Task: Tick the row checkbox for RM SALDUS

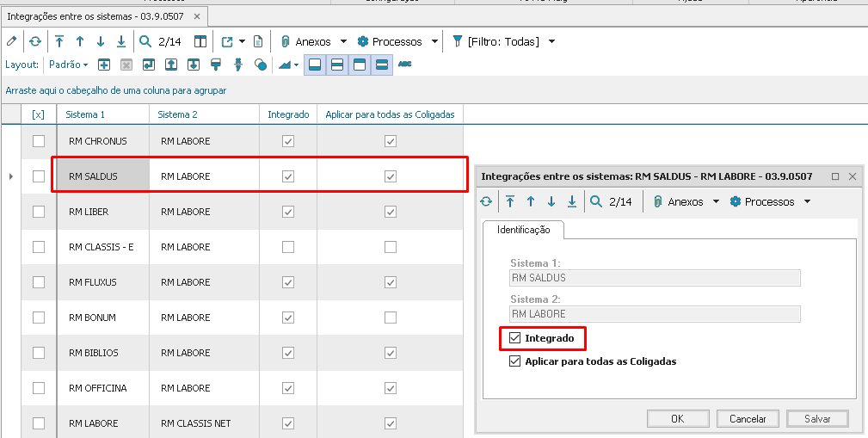Action: coord(39,176)
